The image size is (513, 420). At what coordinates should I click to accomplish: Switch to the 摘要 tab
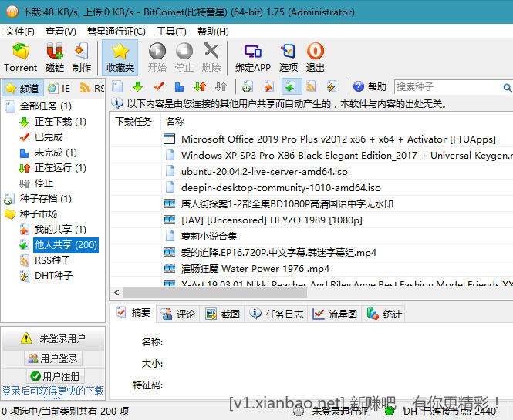[133, 313]
